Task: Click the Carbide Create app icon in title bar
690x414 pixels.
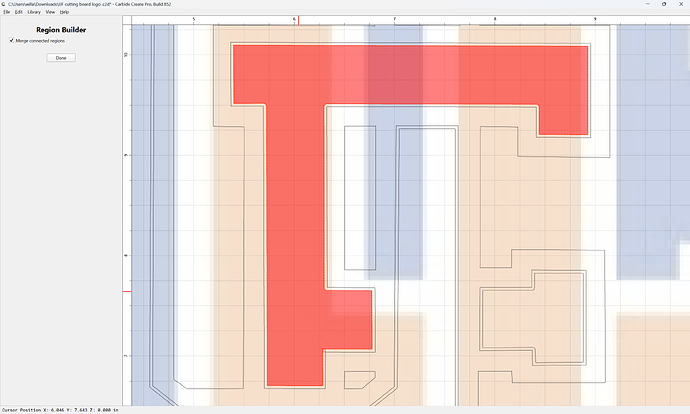Action: click(4, 4)
